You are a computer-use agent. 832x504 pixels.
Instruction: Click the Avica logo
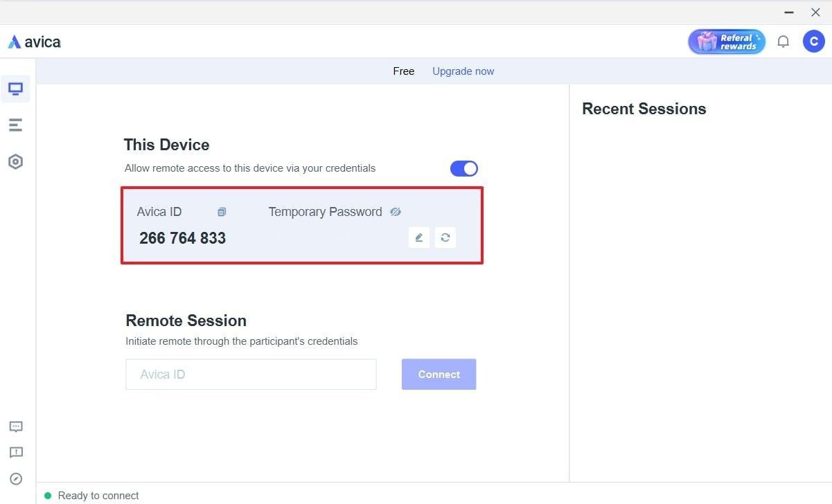pyautogui.click(x=33, y=41)
